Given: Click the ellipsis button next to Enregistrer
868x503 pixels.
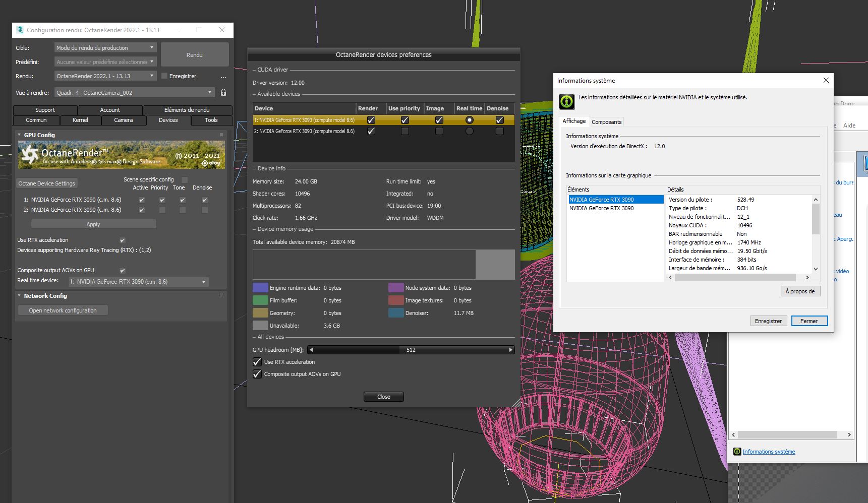Looking at the screenshot, I should pos(223,77).
